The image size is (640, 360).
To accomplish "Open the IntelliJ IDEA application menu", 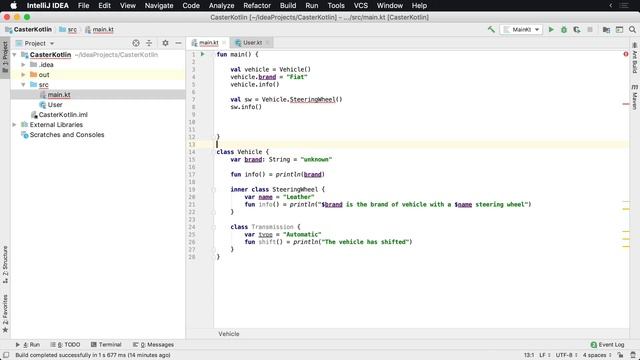I will click(x=48, y=6).
